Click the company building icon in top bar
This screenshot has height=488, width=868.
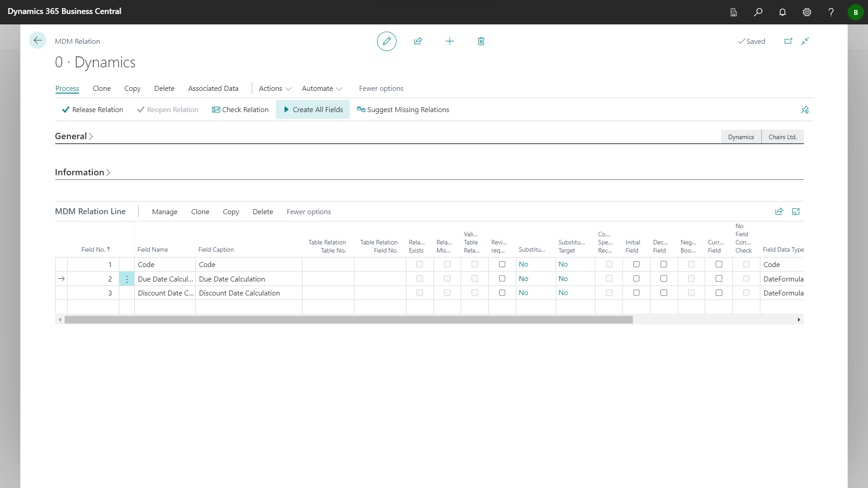tap(734, 12)
